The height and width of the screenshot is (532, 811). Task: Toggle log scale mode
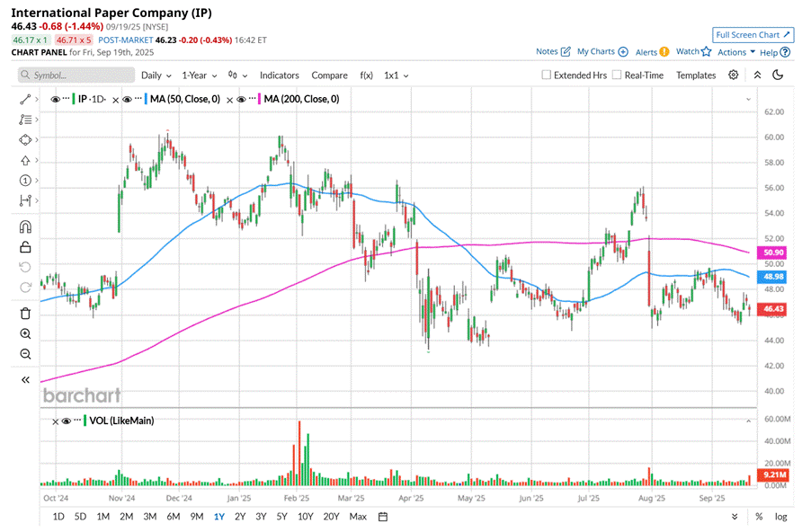781,517
